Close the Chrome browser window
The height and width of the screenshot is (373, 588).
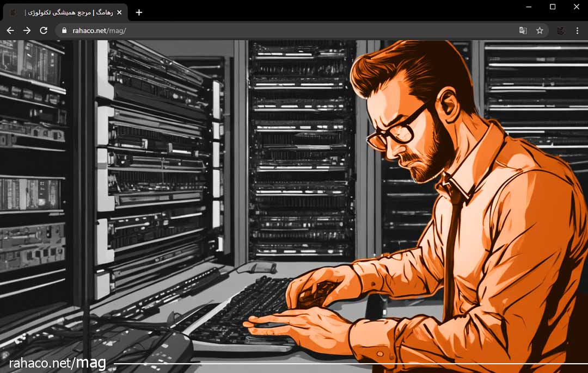pos(576,7)
